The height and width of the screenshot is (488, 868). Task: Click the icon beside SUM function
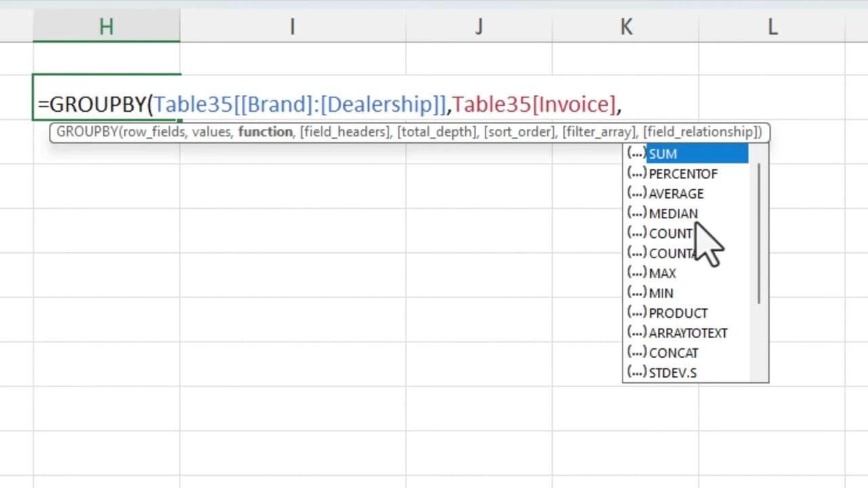click(636, 153)
